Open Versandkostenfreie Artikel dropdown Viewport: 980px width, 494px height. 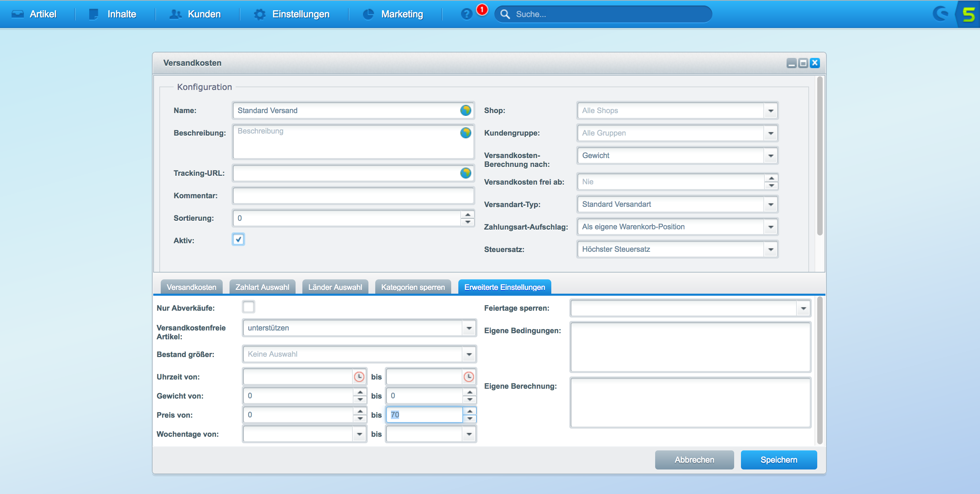pyautogui.click(x=469, y=328)
